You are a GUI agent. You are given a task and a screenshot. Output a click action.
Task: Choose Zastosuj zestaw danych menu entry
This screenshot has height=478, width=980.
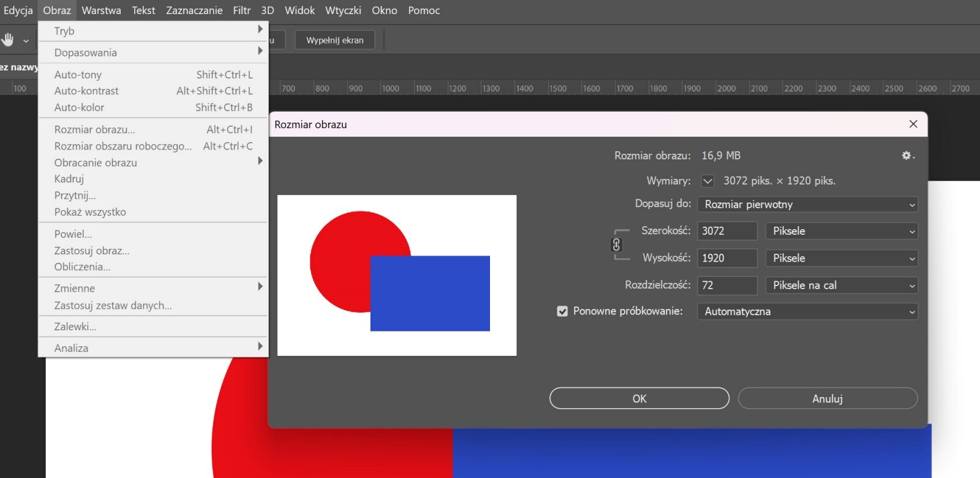153,305
